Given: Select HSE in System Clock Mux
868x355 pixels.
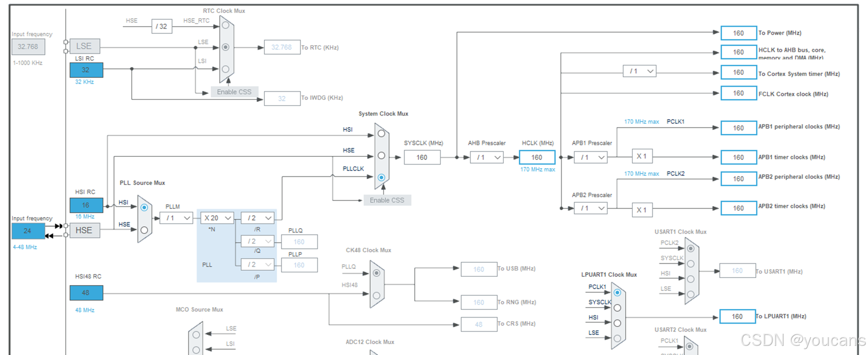Looking at the screenshot, I should pyautogui.click(x=381, y=156).
